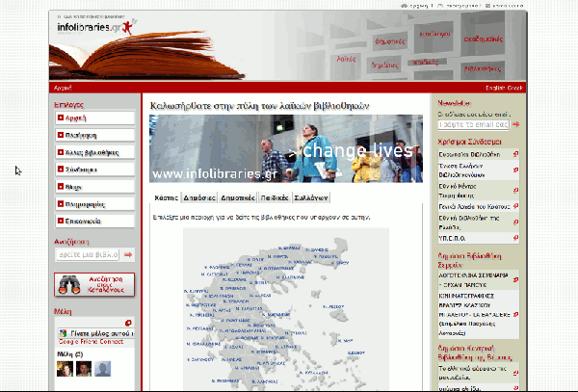This screenshot has height=392, width=578.
Task: Click δημοτικές in the header graphic
Action: (x=390, y=40)
